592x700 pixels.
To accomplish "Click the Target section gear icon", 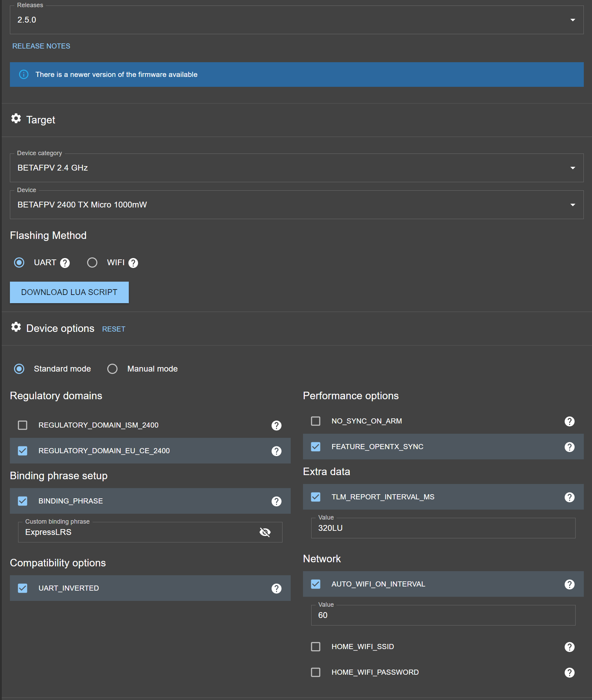I will 16,118.
